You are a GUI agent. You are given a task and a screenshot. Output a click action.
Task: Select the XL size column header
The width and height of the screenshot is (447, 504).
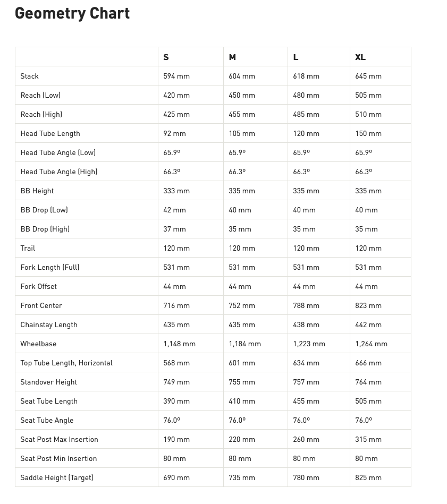[360, 57]
